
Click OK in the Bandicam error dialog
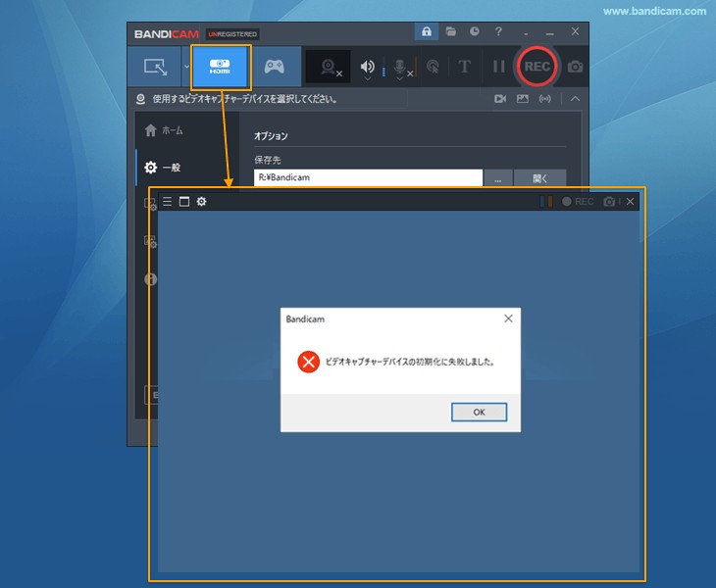click(479, 412)
